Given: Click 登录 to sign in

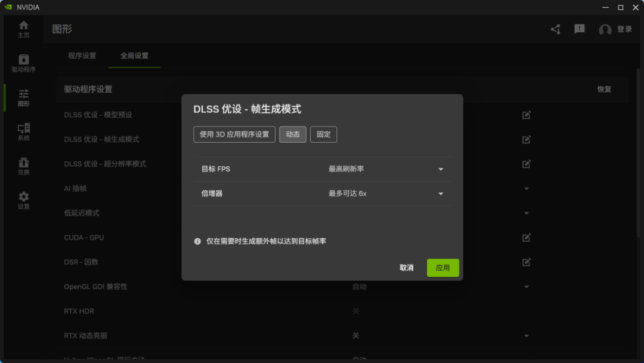Looking at the screenshot, I should pyautogui.click(x=624, y=29).
